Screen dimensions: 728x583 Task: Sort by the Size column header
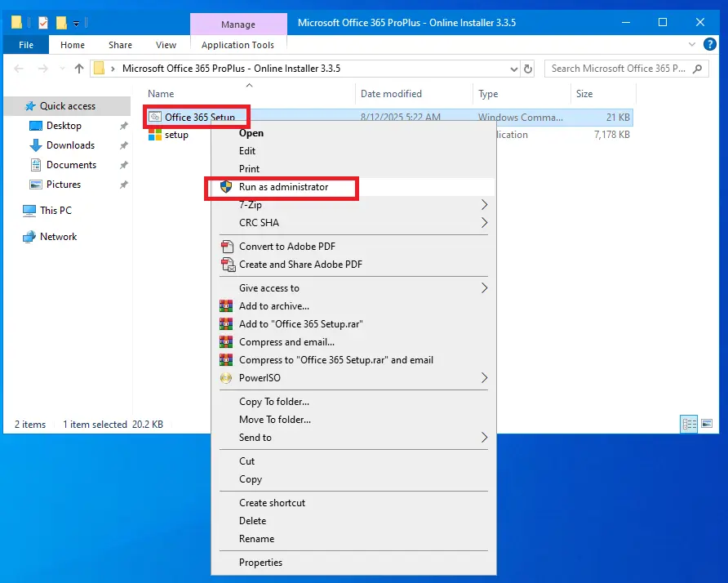[x=584, y=94]
